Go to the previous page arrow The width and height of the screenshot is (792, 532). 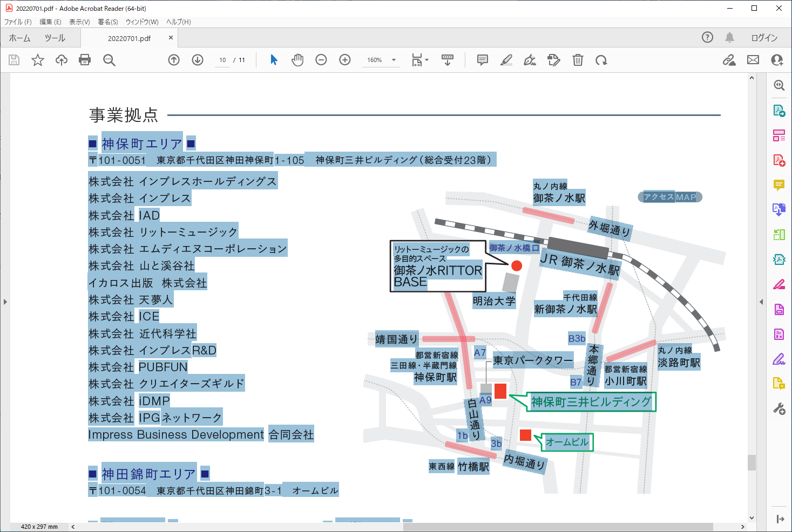174,60
